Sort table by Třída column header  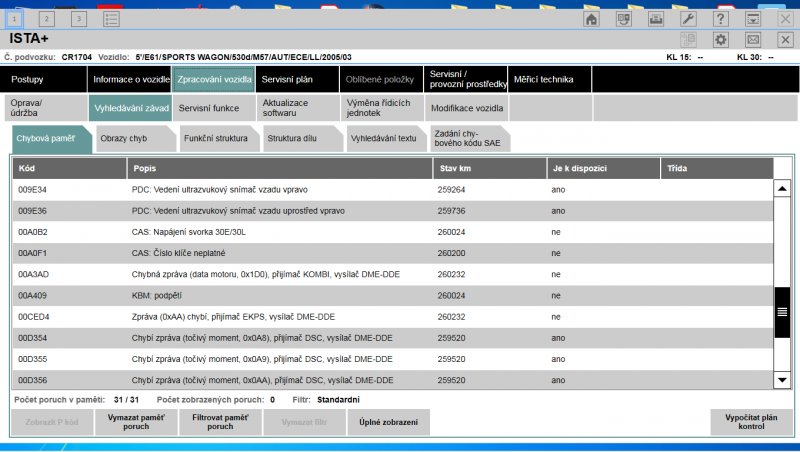tap(717, 168)
